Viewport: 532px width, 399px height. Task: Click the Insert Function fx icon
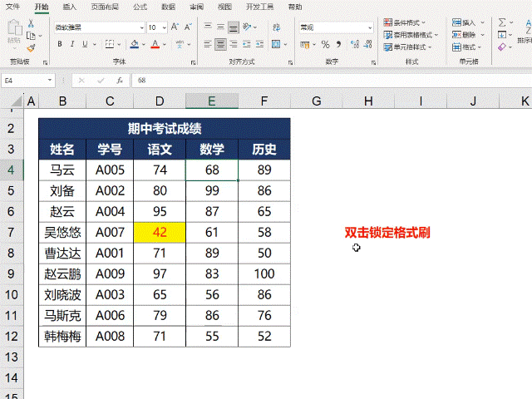click(120, 81)
